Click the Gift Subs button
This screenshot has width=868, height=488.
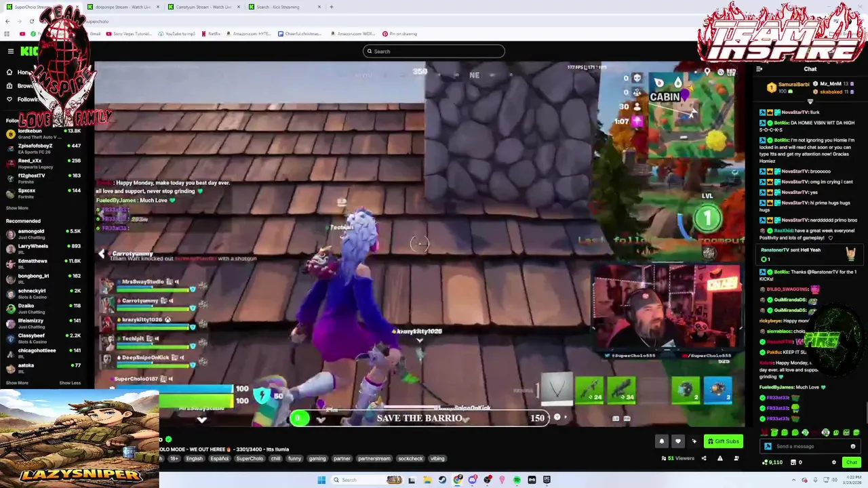[723, 441]
